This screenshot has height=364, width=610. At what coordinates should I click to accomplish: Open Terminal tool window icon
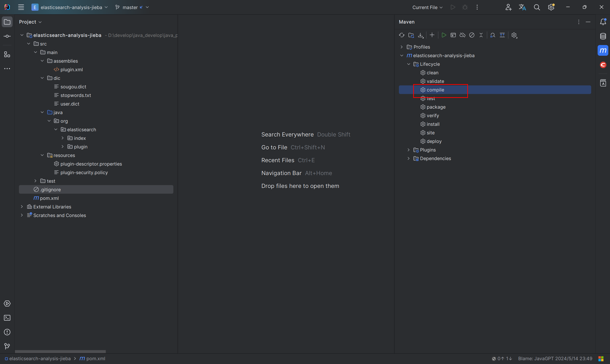click(x=7, y=318)
